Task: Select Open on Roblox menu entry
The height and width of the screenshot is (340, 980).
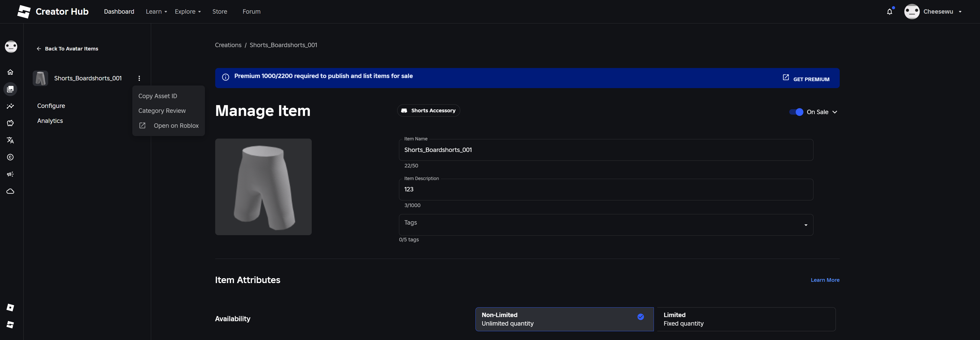Action: click(176, 126)
